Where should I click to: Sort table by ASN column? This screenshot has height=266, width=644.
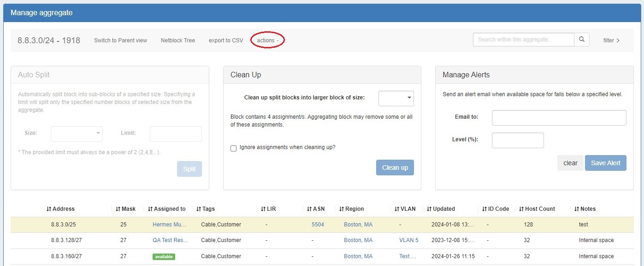316,209
